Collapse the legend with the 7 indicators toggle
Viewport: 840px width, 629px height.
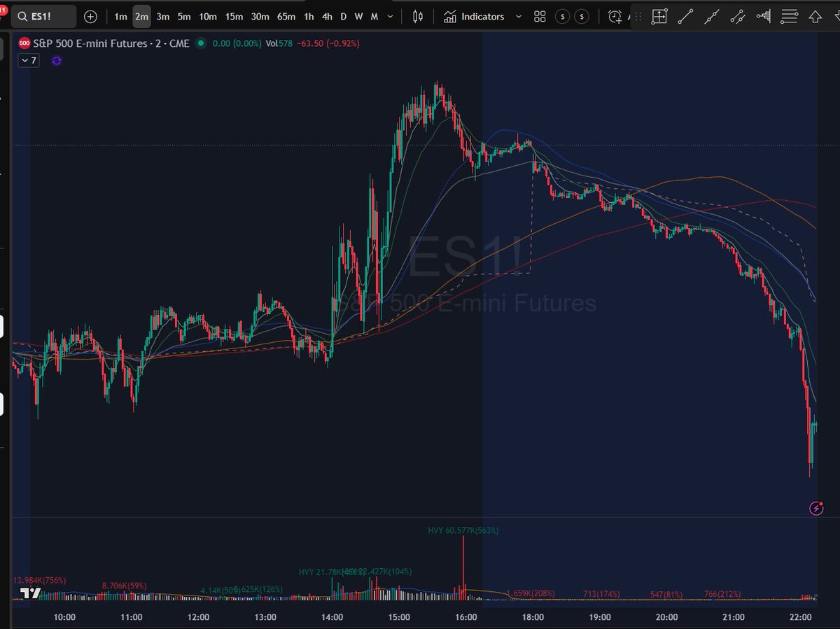(29, 61)
